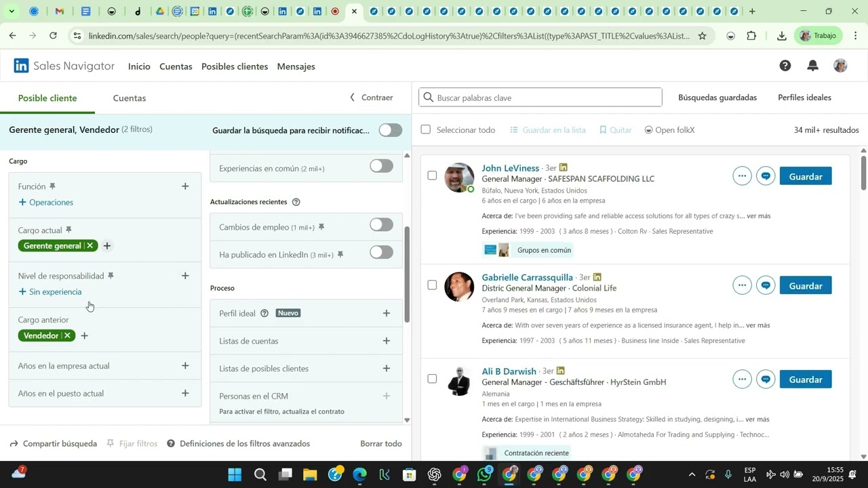
Task: Expand the Años en la empresa actual filter
Action: tap(185, 366)
